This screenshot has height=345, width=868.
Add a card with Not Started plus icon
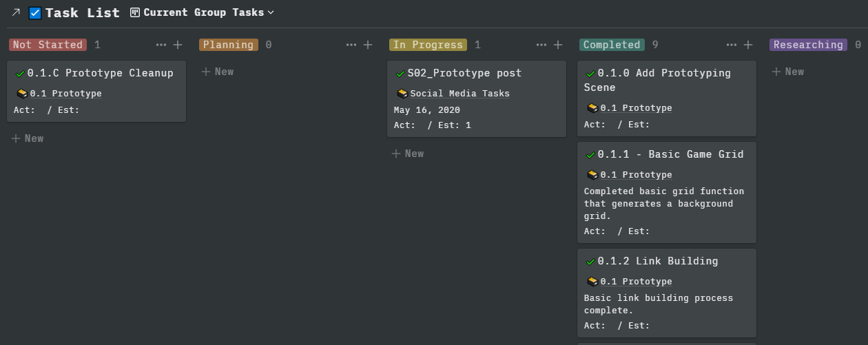178,45
